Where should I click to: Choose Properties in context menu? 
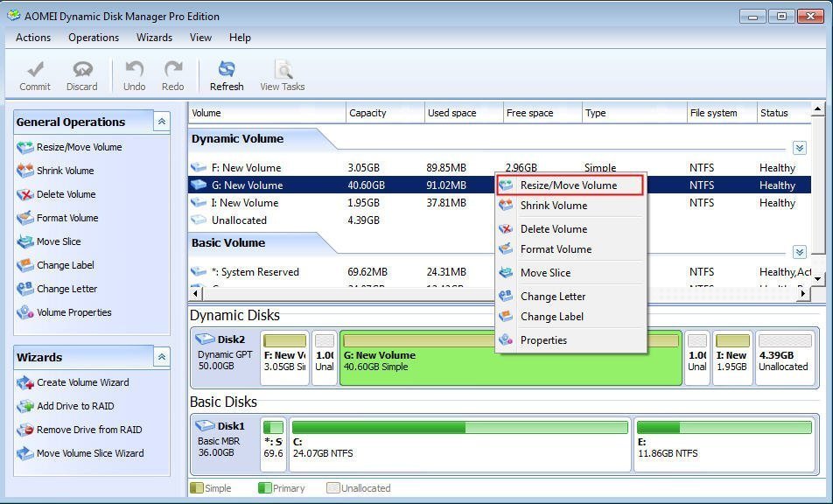[571, 339]
